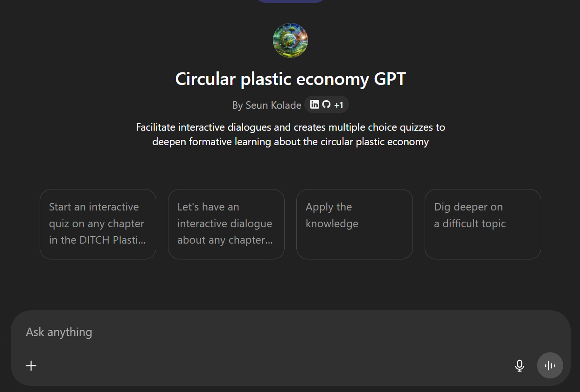The width and height of the screenshot is (580, 392).
Task: Click the social links pill next to author
Action: tap(327, 105)
